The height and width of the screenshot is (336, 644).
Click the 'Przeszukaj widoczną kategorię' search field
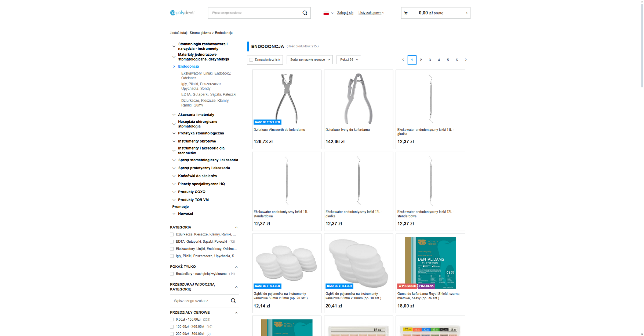coord(200,301)
